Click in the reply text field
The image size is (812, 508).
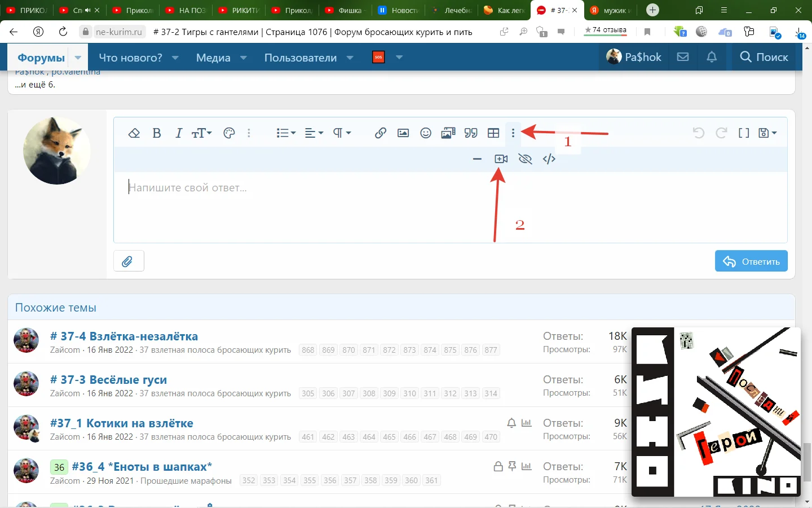tap(450, 206)
